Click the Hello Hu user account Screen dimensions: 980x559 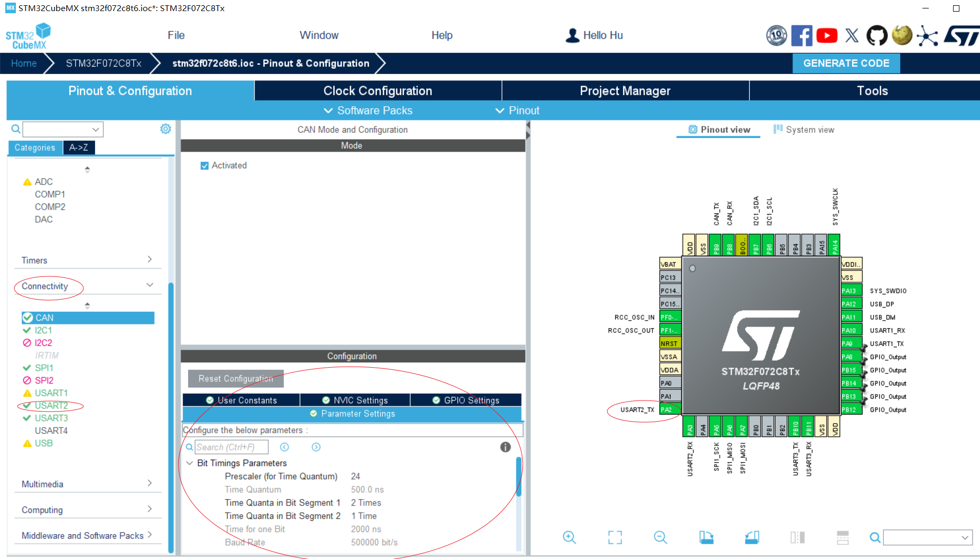click(594, 35)
